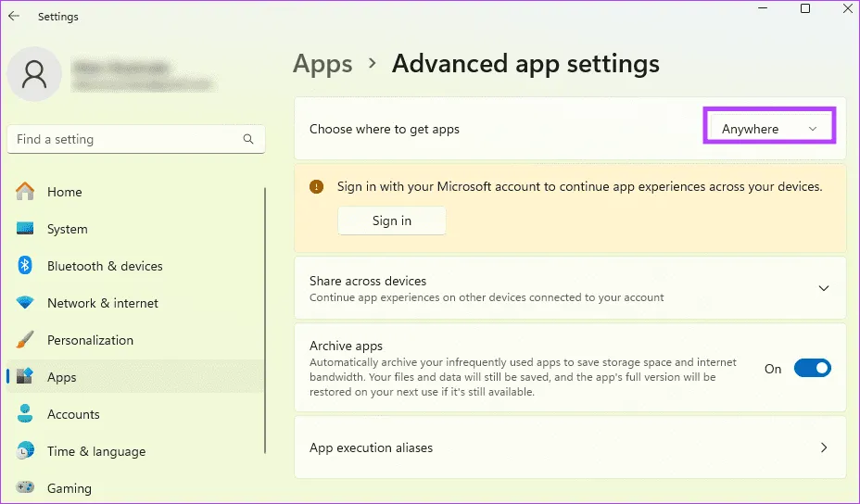Open the Anywhere dropdown for app sources
Image resolution: width=860 pixels, height=504 pixels.
[769, 129]
